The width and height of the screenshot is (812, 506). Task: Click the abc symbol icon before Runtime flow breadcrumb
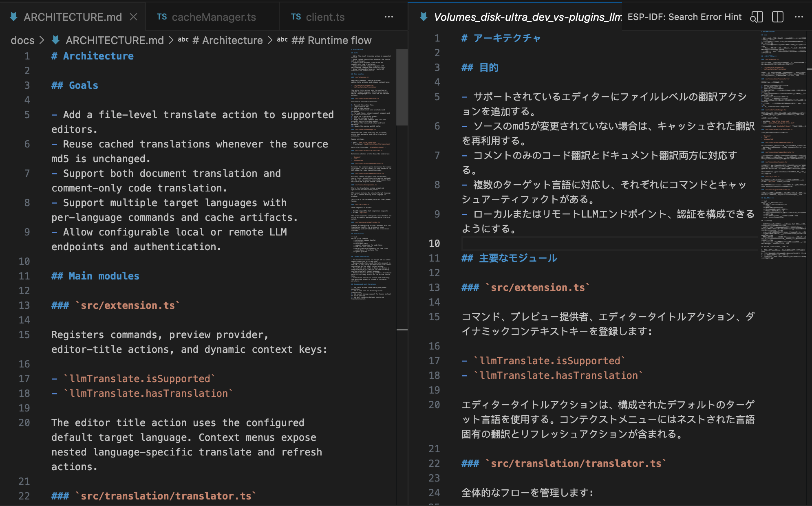click(282, 40)
